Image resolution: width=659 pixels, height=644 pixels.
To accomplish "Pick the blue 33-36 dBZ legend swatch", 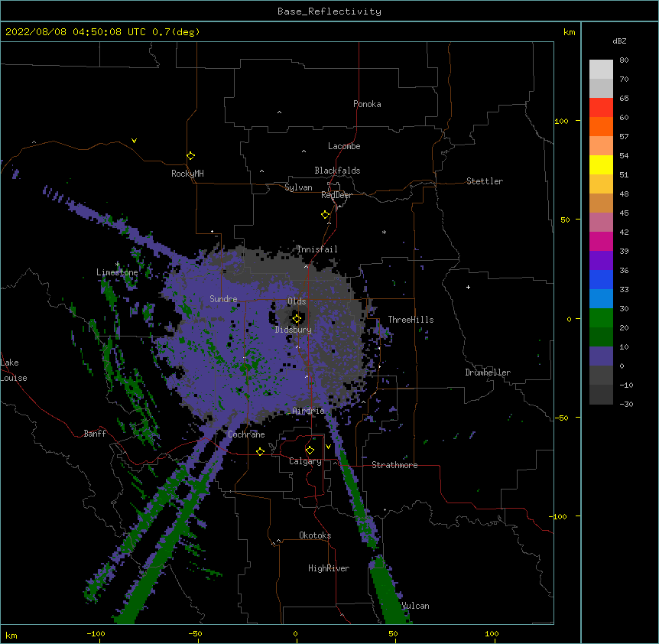I will (601, 279).
